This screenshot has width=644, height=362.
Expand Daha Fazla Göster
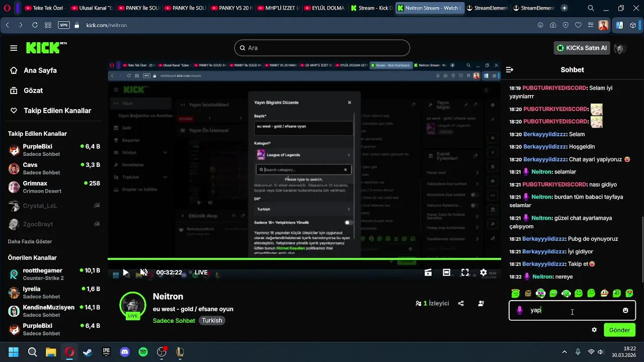click(30, 241)
